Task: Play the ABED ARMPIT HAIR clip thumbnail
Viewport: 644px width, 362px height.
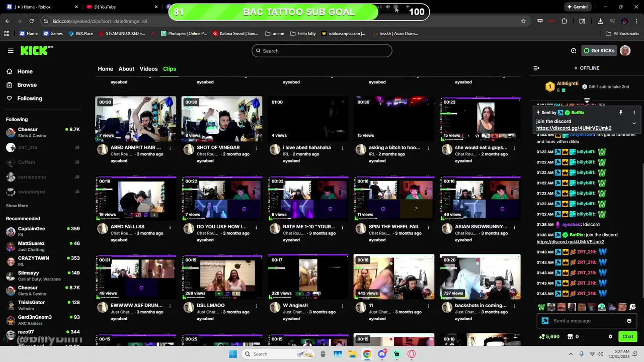Action: tap(136, 118)
